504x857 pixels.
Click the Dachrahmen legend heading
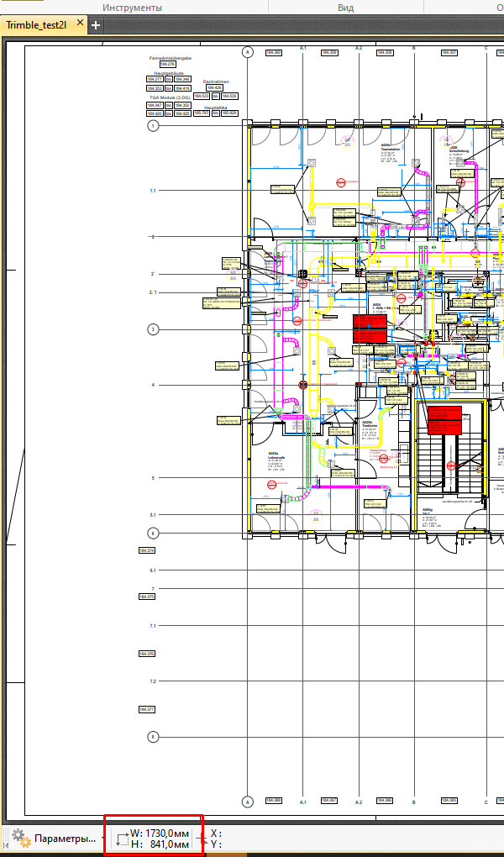tap(216, 81)
